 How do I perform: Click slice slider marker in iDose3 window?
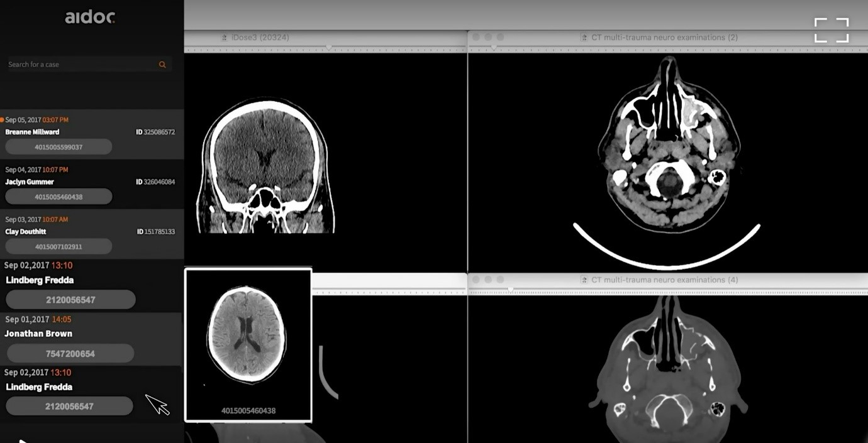pyautogui.click(x=328, y=48)
